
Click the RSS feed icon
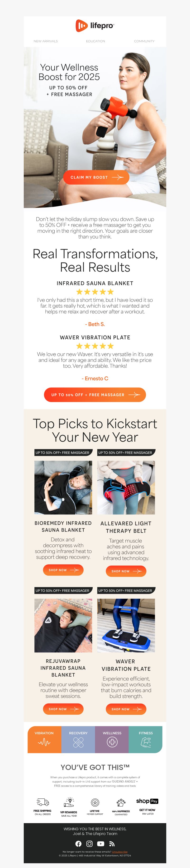pos(112,843)
